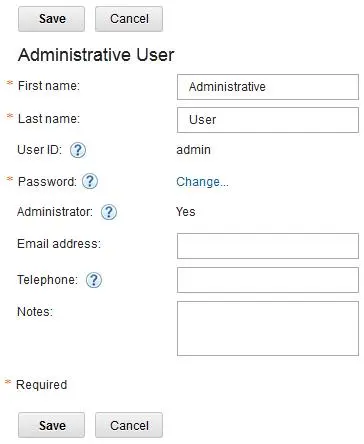Open the User ID help icon

click(78, 150)
